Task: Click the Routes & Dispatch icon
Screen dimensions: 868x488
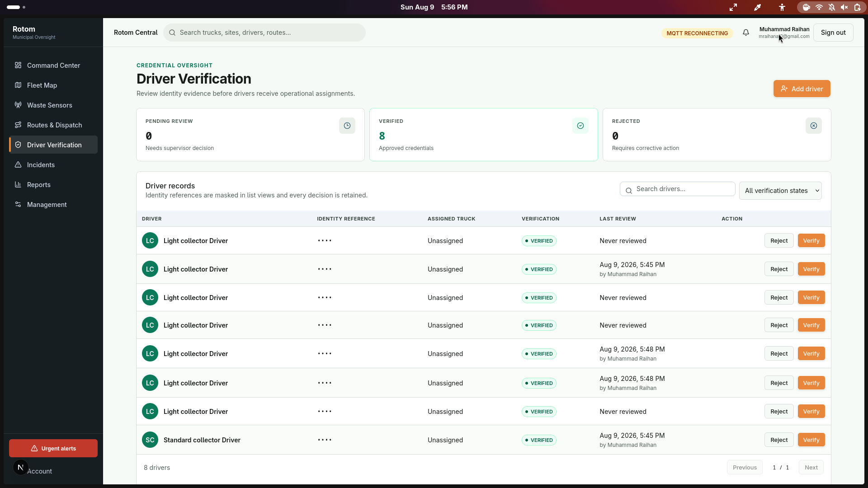Action: [x=18, y=125]
